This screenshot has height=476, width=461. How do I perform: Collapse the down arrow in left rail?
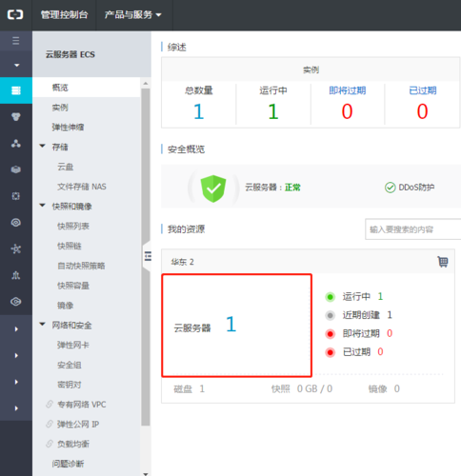(16, 65)
